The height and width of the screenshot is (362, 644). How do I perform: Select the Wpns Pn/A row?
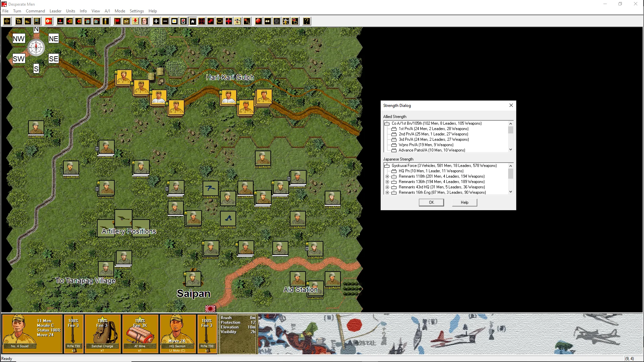426,145
